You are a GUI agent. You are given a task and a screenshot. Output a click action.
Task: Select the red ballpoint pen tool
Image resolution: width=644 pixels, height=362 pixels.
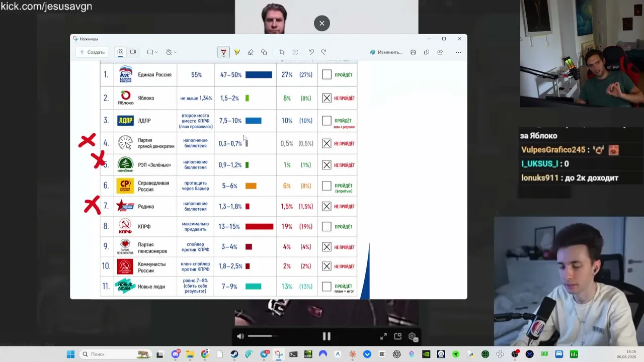[x=223, y=52]
